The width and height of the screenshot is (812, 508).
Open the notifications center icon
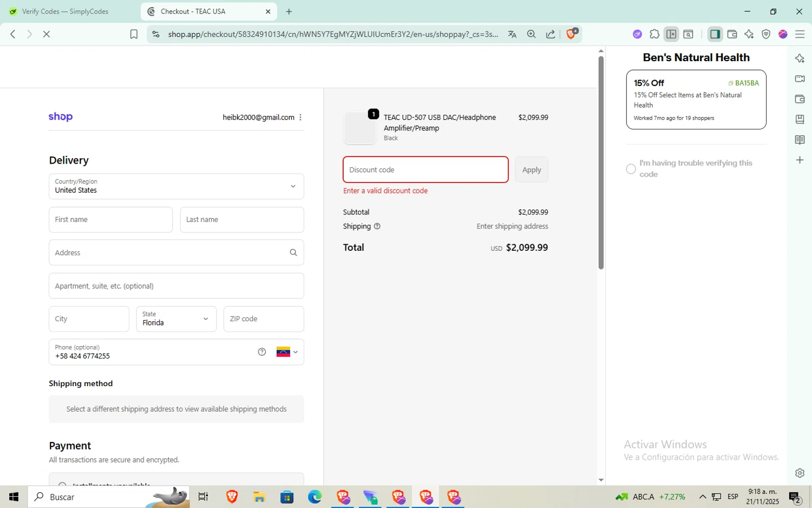[x=795, y=497]
